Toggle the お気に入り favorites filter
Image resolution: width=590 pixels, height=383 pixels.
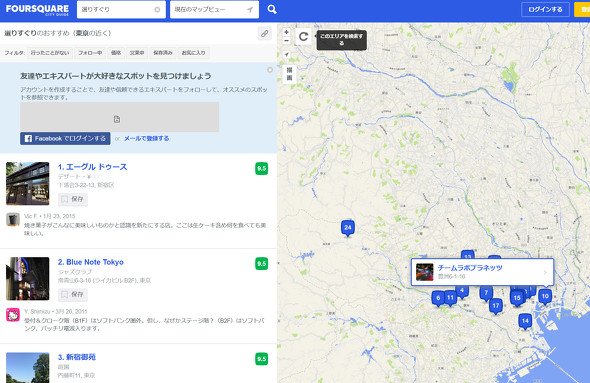pyautogui.click(x=193, y=53)
